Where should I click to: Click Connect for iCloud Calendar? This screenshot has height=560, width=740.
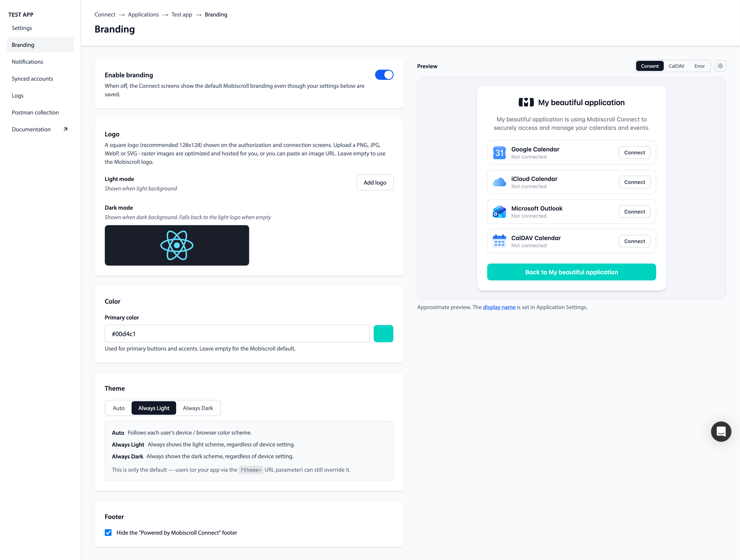(634, 182)
